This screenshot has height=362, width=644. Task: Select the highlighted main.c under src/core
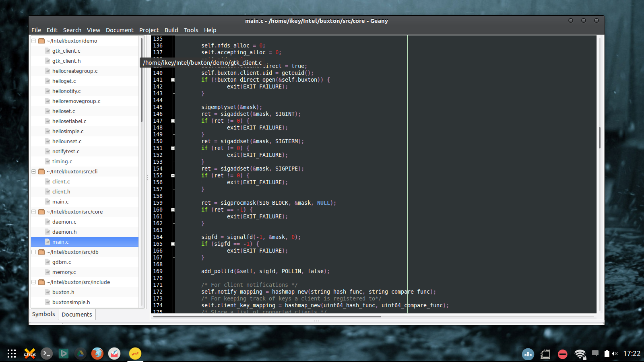click(x=85, y=242)
